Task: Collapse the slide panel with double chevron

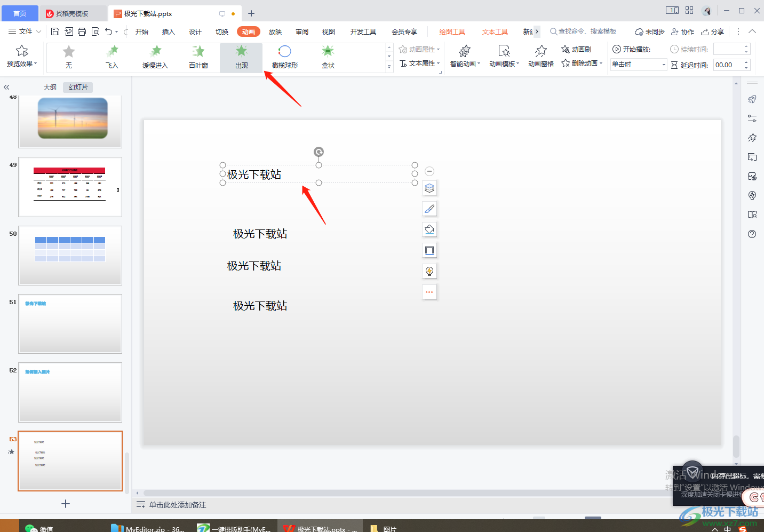Action: pos(6,87)
